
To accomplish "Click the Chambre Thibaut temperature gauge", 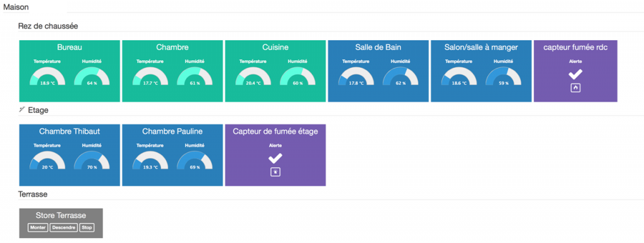I will 47,160.
